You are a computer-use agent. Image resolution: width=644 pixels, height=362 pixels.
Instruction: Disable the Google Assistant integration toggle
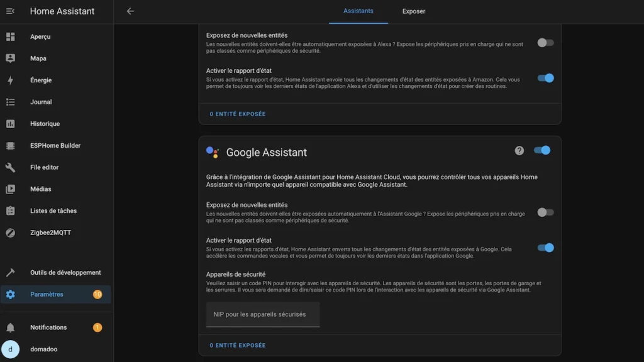pyautogui.click(x=542, y=150)
